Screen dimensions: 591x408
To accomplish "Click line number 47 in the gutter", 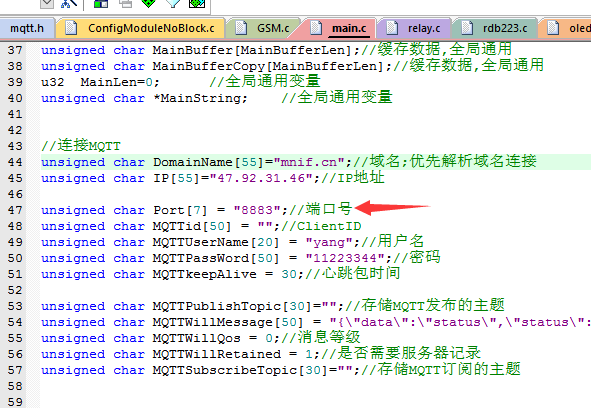I will click(x=15, y=210).
